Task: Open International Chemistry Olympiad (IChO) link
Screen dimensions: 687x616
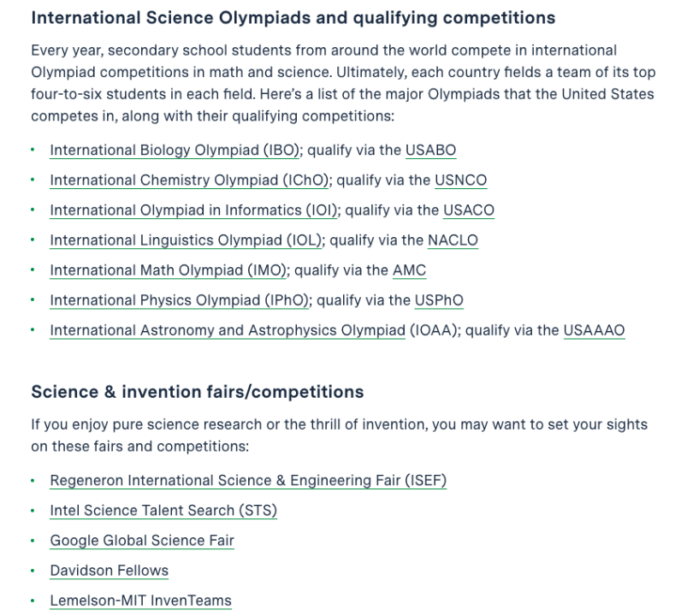Action: pyautogui.click(x=189, y=180)
